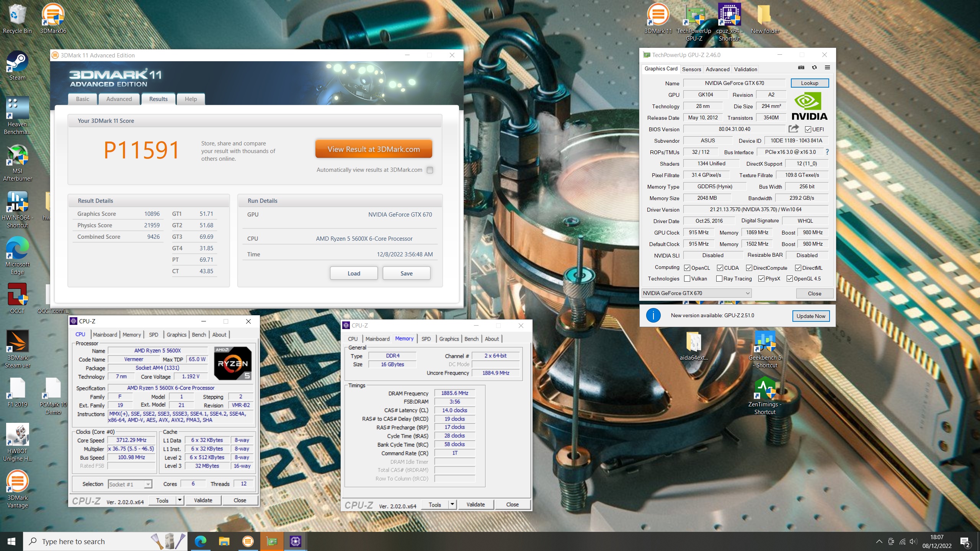This screenshot has height=551, width=980.
Task: Open Windows Start button
Action: coord(11,541)
